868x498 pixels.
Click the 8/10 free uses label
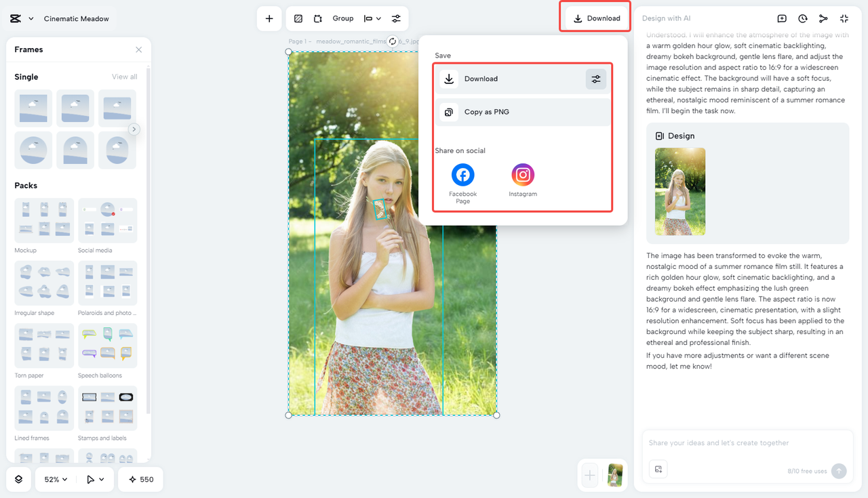tap(807, 471)
